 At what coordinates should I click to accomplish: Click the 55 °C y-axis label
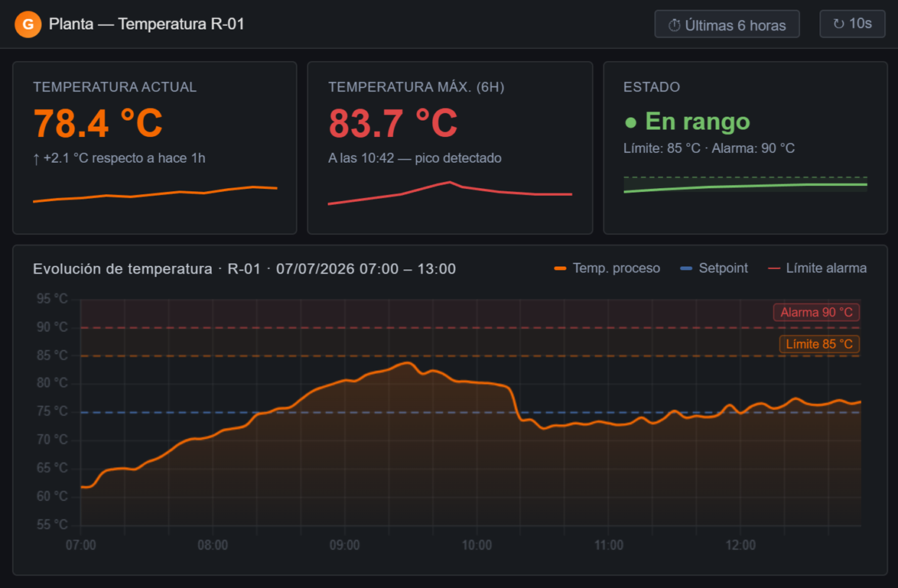52,524
